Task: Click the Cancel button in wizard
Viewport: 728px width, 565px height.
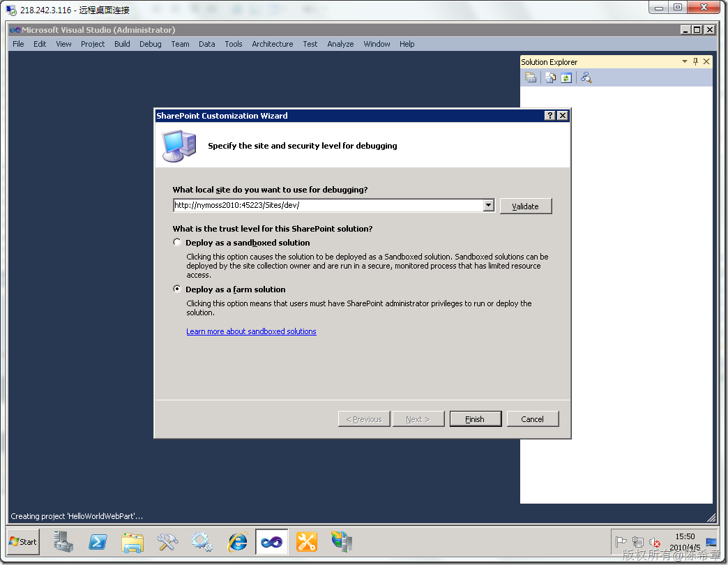Action: tap(533, 419)
